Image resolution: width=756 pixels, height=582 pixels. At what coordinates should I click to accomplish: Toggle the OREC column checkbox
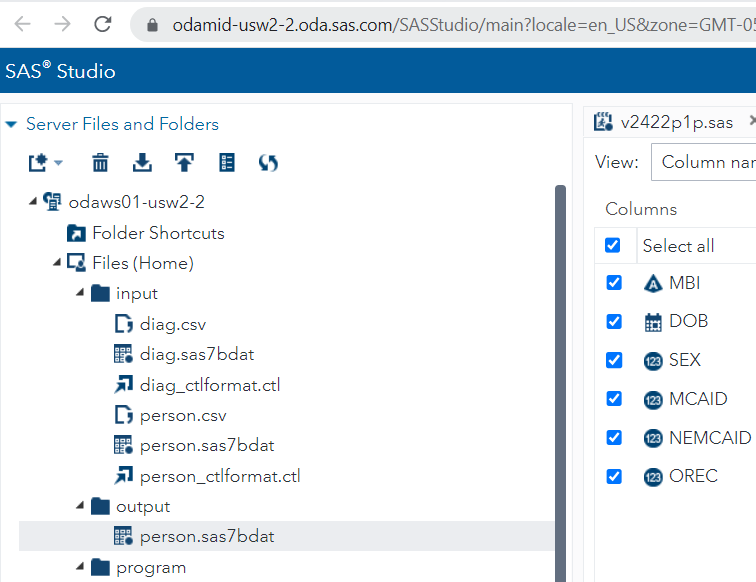tap(613, 476)
